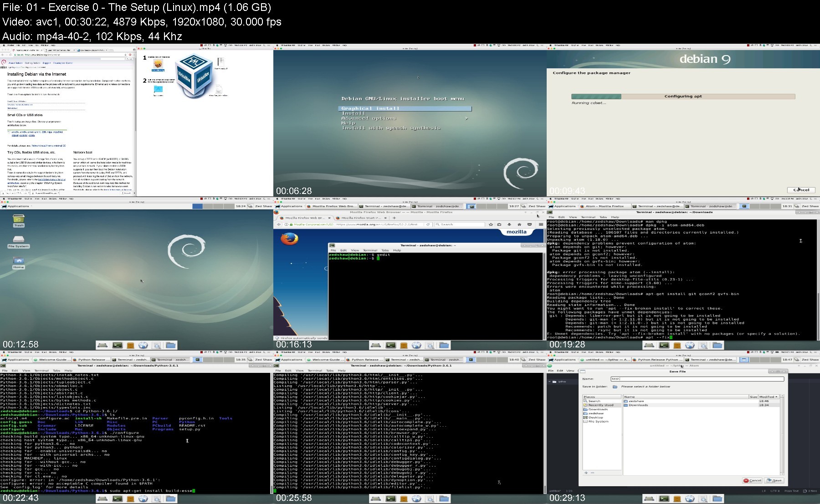The height and width of the screenshot is (504, 820).
Task: Click Firefox reload icon in address bar
Action: (x=428, y=224)
